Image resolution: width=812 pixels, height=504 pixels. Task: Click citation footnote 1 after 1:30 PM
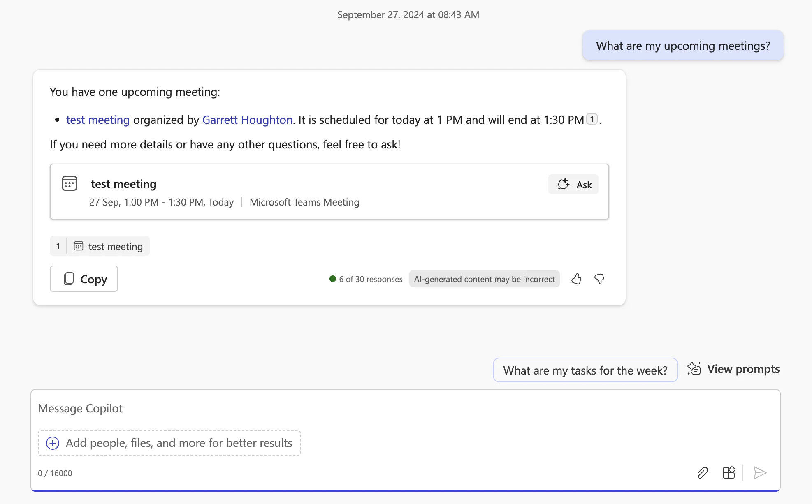tap(592, 119)
